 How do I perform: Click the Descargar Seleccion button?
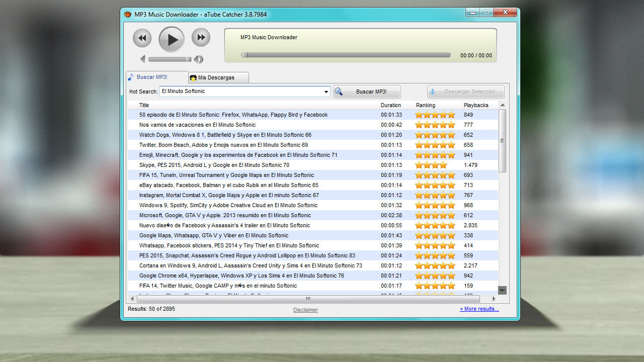pos(465,92)
